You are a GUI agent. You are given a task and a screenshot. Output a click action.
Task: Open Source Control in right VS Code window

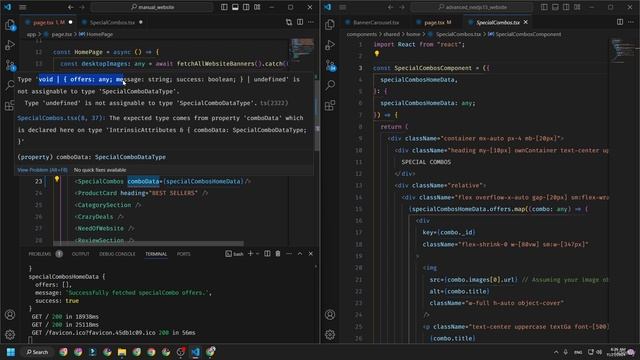tap(330, 65)
